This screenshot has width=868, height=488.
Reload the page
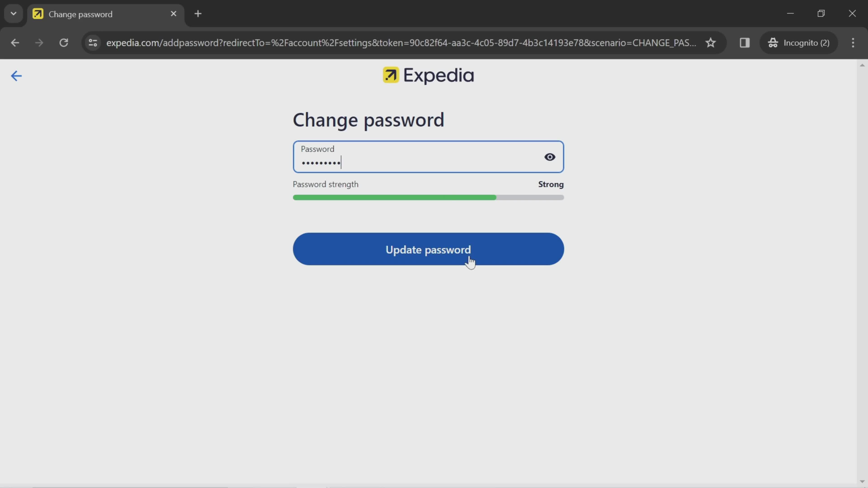tap(64, 43)
